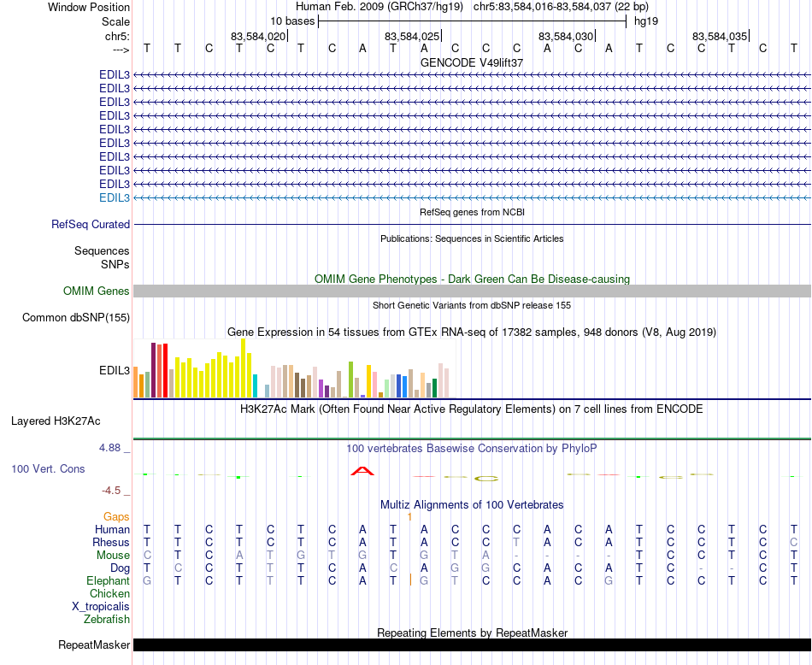
Task: Open RefSeq genes from NCBI track title
Action: 472,212
